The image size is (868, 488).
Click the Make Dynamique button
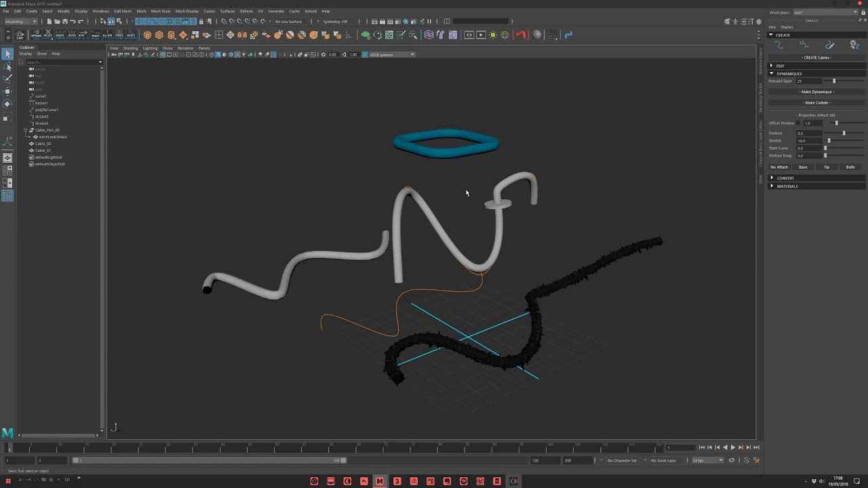coord(816,92)
